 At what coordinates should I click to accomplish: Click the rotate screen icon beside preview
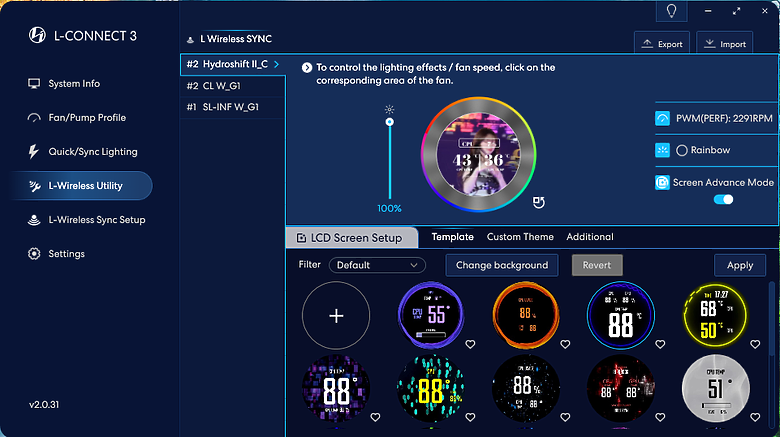(539, 202)
